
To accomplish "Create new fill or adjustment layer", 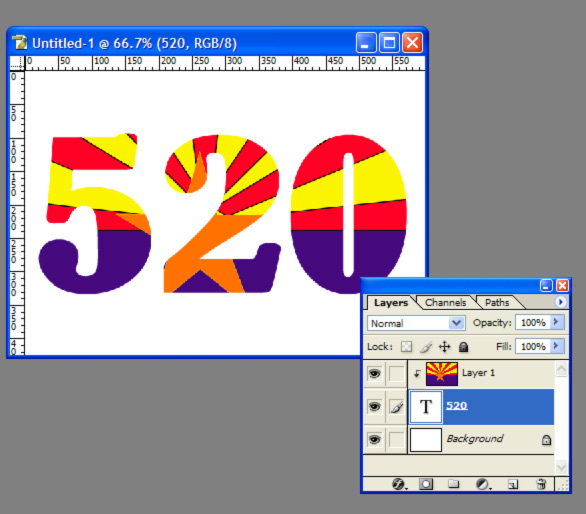I will (483, 484).
